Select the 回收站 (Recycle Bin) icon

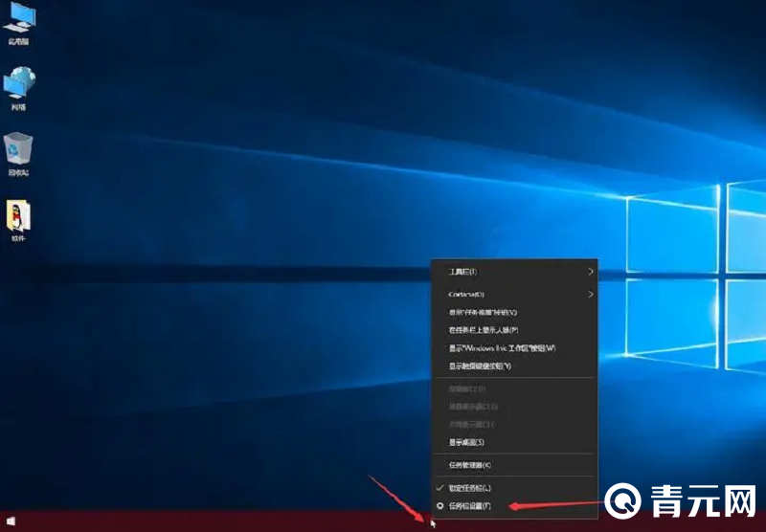tap(18, 155)
